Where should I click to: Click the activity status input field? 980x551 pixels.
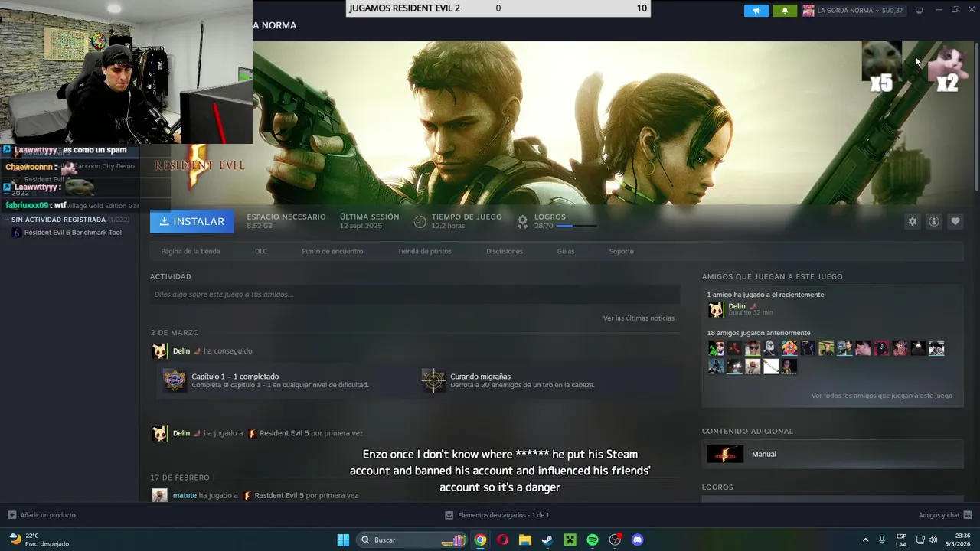click(x=415, y=295)
